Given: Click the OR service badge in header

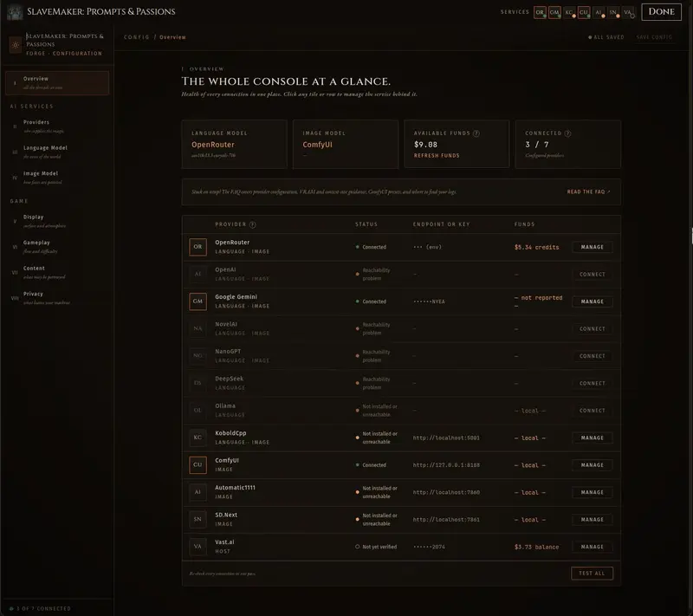Looking at the screenshot, I should coord(540,12).
